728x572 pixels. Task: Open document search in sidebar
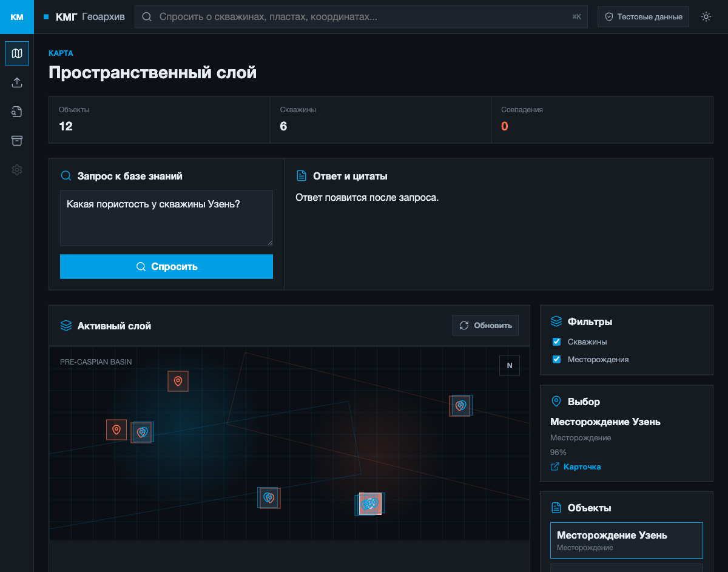tap(17, 112)
